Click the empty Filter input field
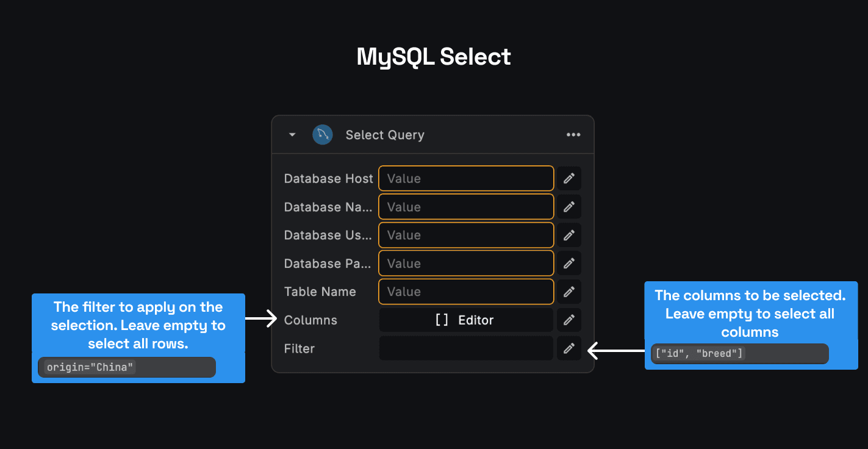868x449 pixels. tap(466, 348)
